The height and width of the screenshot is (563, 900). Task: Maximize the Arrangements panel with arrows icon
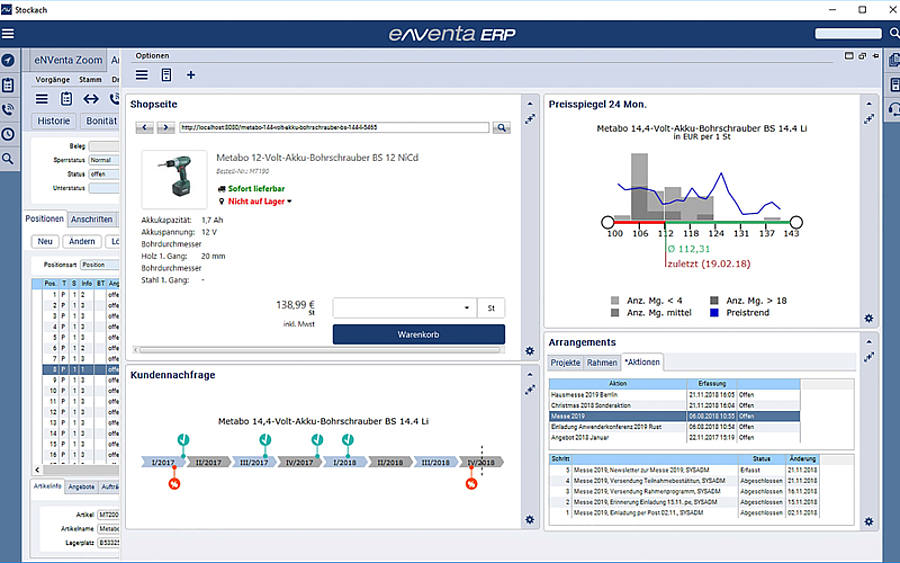click(x=869, y=356)
